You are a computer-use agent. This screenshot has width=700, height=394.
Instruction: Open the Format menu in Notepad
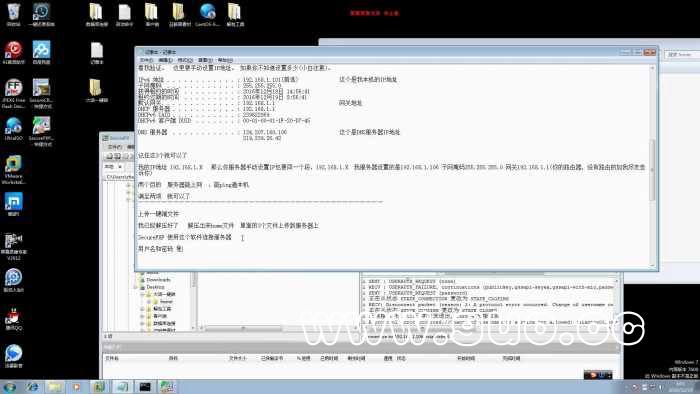click(185, 60)
